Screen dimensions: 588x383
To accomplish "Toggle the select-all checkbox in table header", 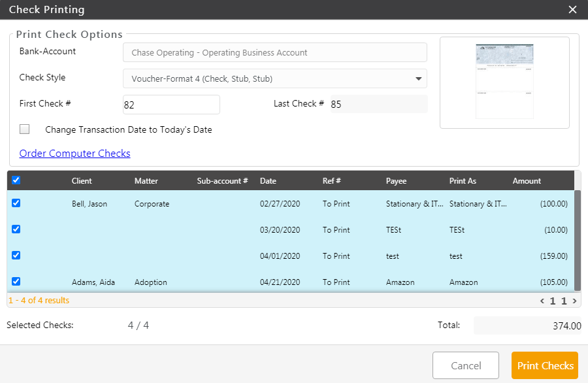I will pos(16,180).
